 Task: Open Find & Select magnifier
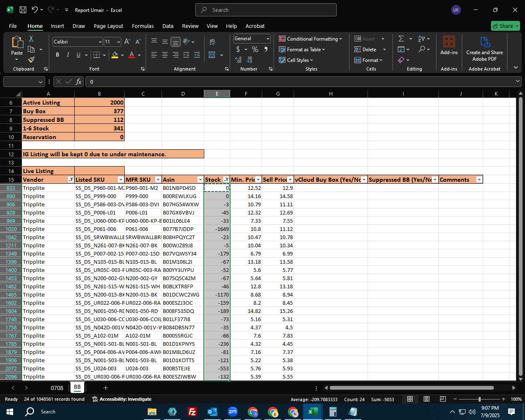coord(422,49)
